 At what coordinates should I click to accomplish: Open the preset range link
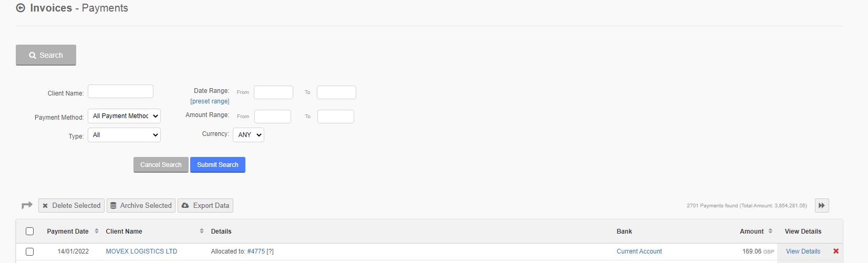(210, 101)
